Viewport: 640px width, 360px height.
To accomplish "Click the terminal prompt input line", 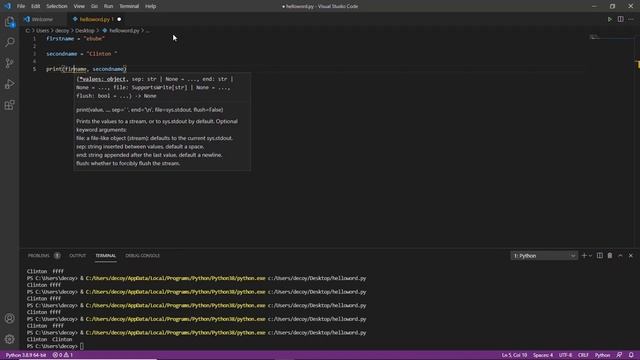I will point(55,346).
